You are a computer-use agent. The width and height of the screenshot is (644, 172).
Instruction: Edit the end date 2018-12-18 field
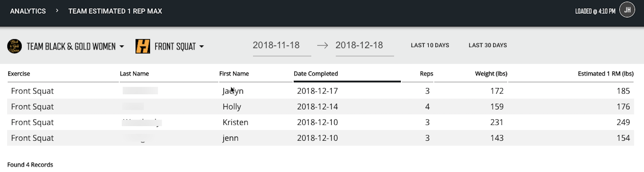pos(365,46)
